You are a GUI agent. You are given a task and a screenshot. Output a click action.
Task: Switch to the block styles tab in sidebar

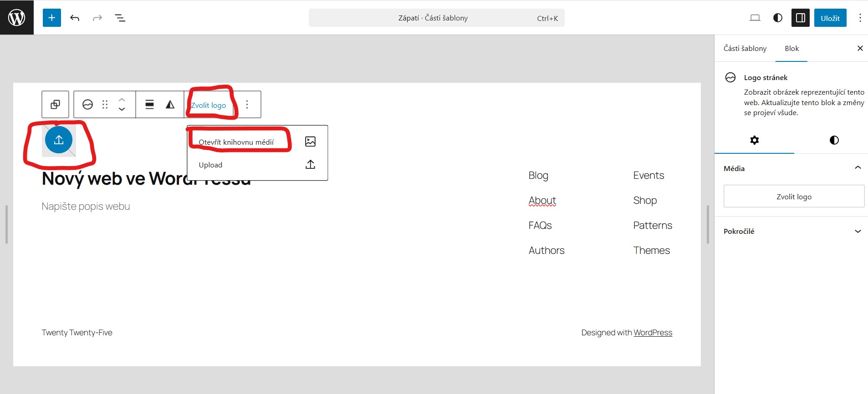(834, 140)
